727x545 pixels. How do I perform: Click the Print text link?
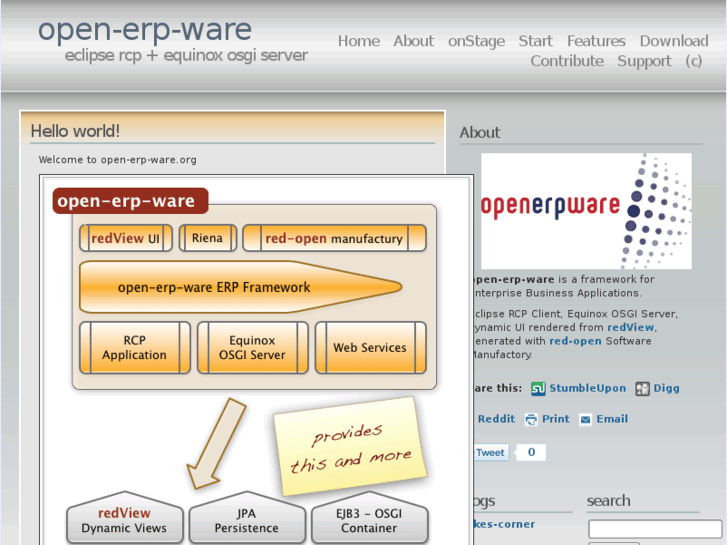[x=555, y=419]
